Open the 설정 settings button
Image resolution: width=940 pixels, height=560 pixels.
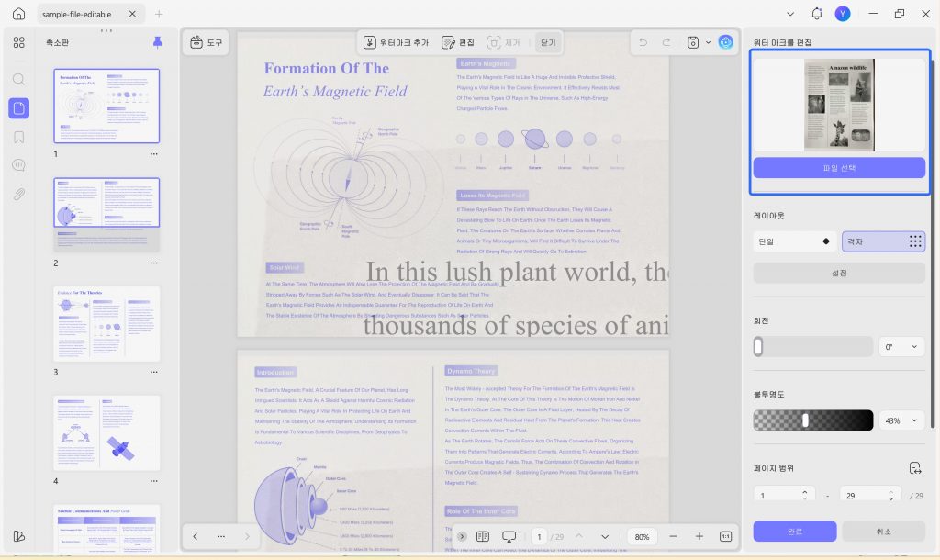[839, 273]
